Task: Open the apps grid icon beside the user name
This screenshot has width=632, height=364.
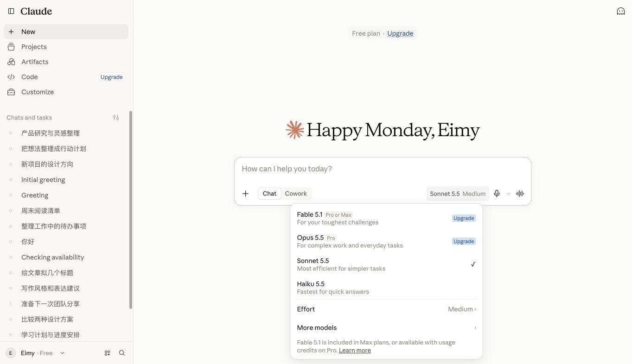Action: pyautogui.click(x=107, y=353)
